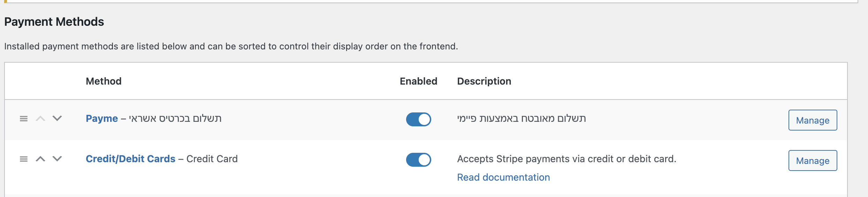
Task: Open the Credit/Debit Cards settings link
Action: pyautogui.click(x=130, y=159)
